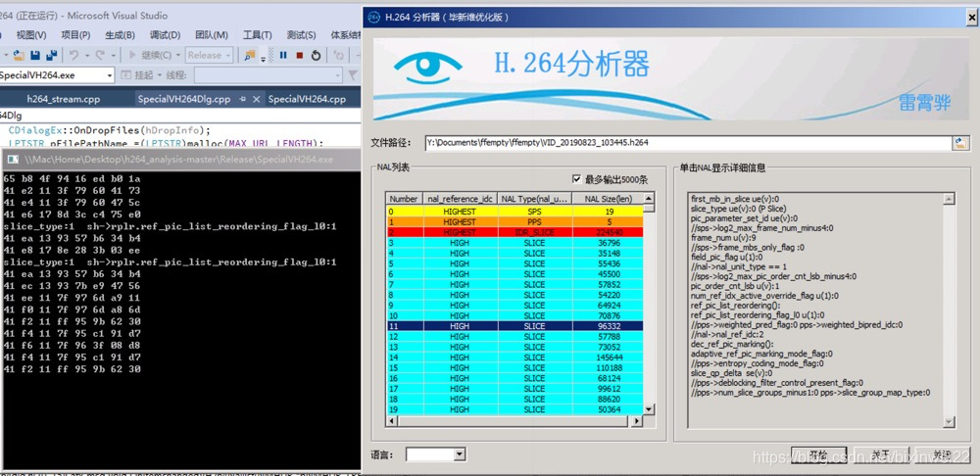Click NAL list vertical scrollbar down arrow
This screenshot has width=980, height=476.
click(649, 409)
